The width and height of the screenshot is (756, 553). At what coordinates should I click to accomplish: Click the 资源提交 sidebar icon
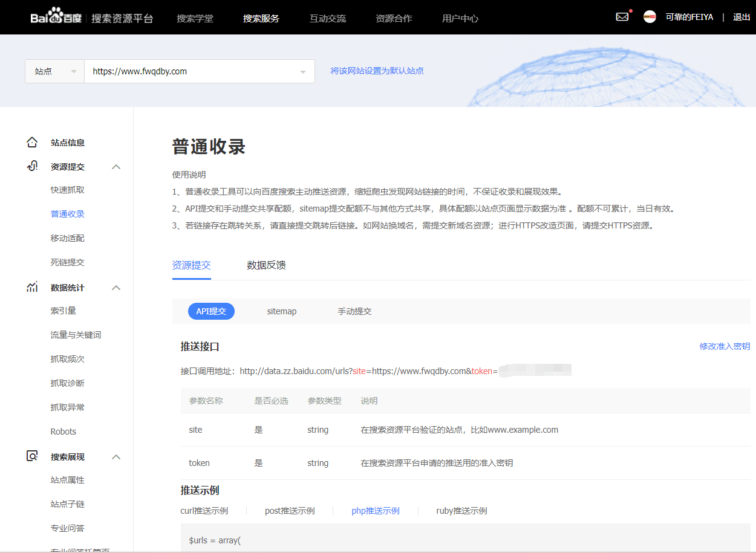pyautogui.click(x=32, y=166)
